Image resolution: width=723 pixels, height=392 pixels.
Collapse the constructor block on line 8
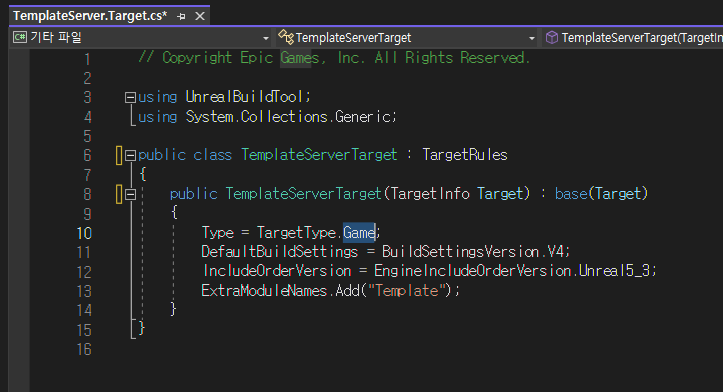pyautogui.click(x=130, y=194)
